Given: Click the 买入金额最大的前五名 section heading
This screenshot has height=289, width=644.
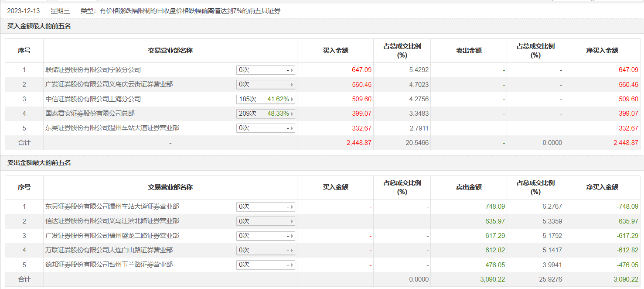Looking at the screenshot, I should 39,26.
